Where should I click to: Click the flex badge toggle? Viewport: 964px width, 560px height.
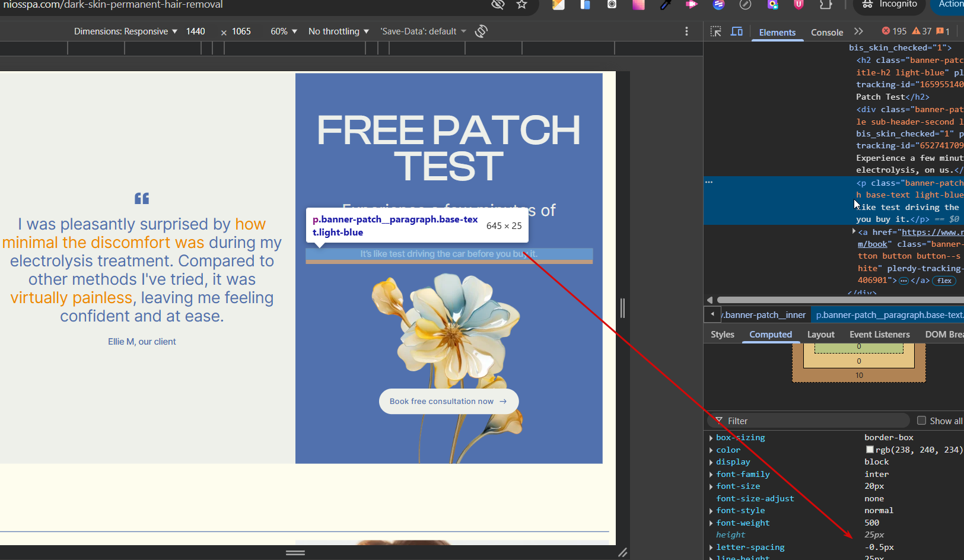click(x=944, y=281)
